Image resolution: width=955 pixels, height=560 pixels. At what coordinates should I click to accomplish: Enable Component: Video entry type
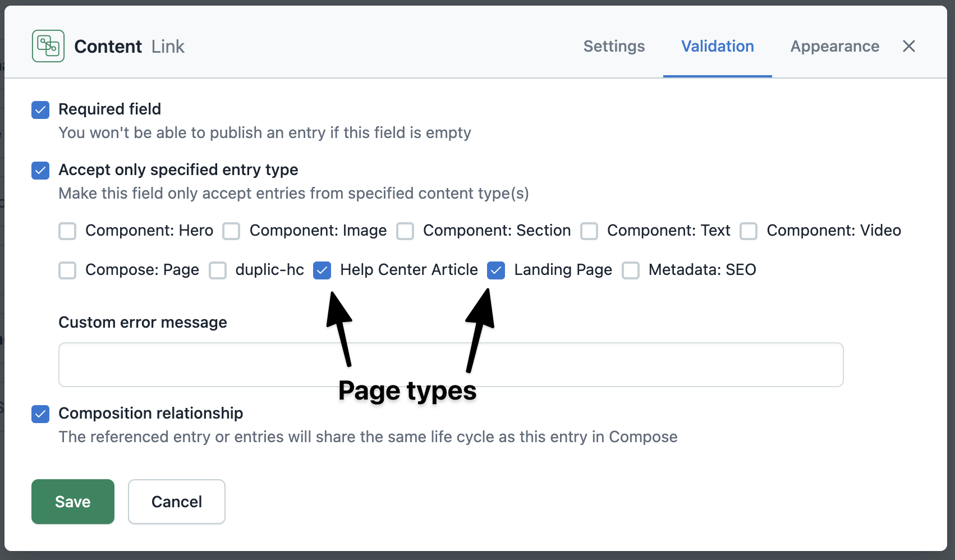tap(749, 231)
